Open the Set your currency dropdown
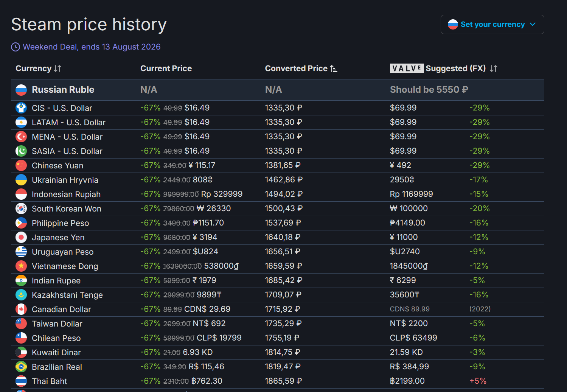 [x=492, y=25]
